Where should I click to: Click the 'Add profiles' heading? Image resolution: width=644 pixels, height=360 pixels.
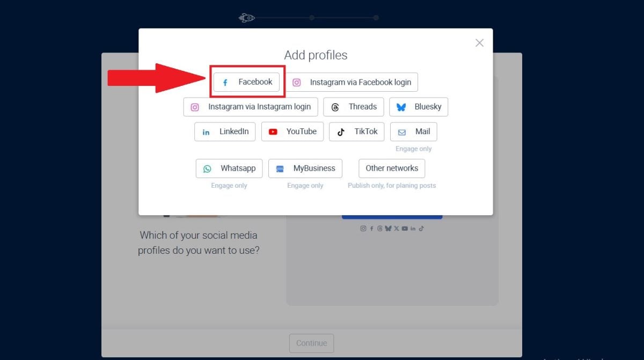click(x=316, y=55)
